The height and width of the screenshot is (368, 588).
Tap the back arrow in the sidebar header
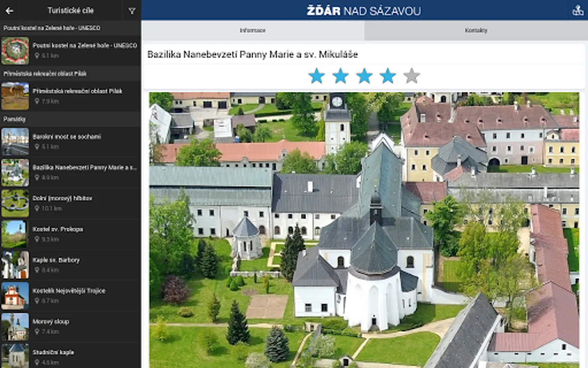pos(9,11)
